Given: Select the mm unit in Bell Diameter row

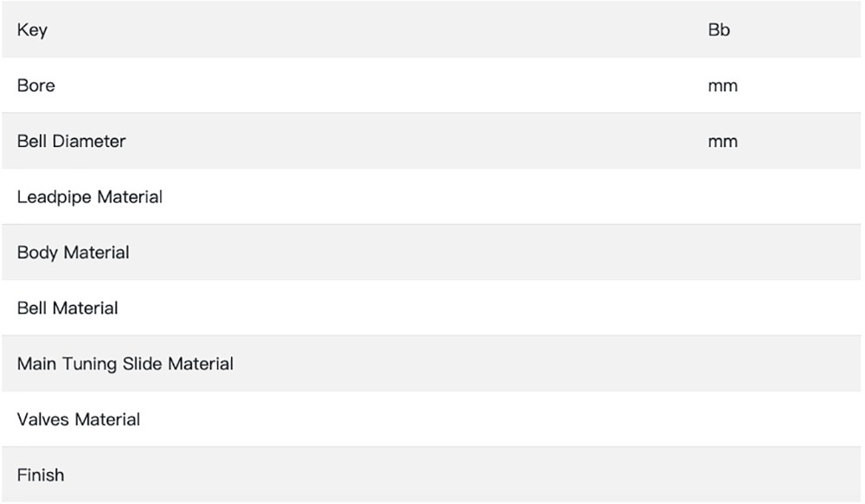Looking at the screenshot, I should pos(722,141).
